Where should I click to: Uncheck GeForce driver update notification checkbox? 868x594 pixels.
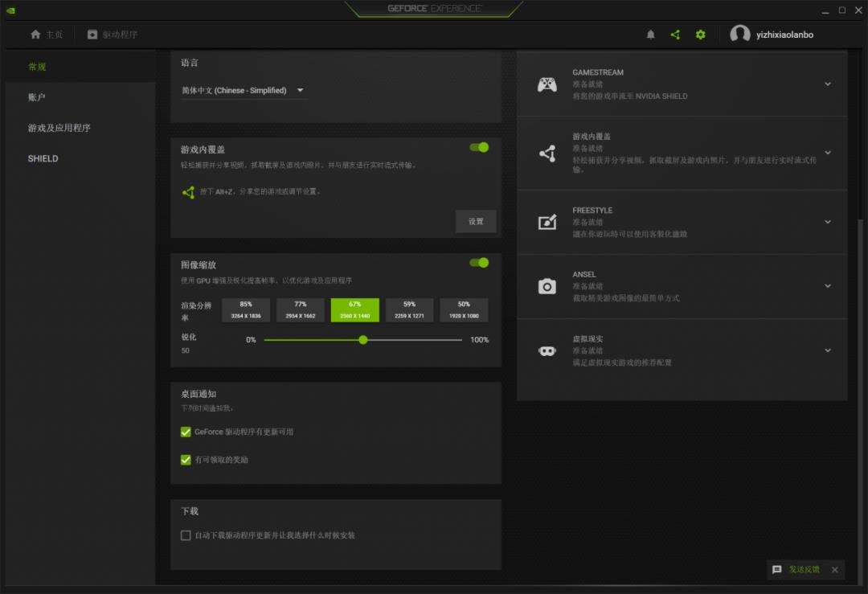click(x=186, y=432)
